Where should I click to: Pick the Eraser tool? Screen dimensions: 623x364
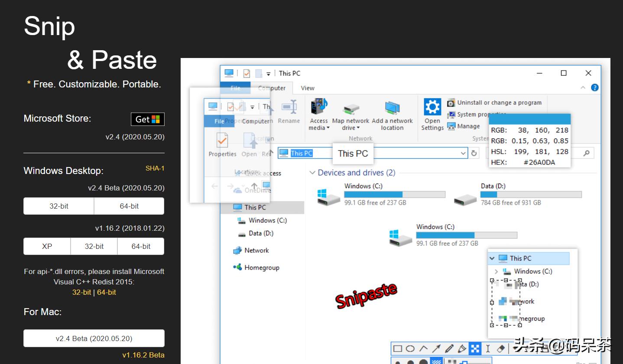point(501,348)
